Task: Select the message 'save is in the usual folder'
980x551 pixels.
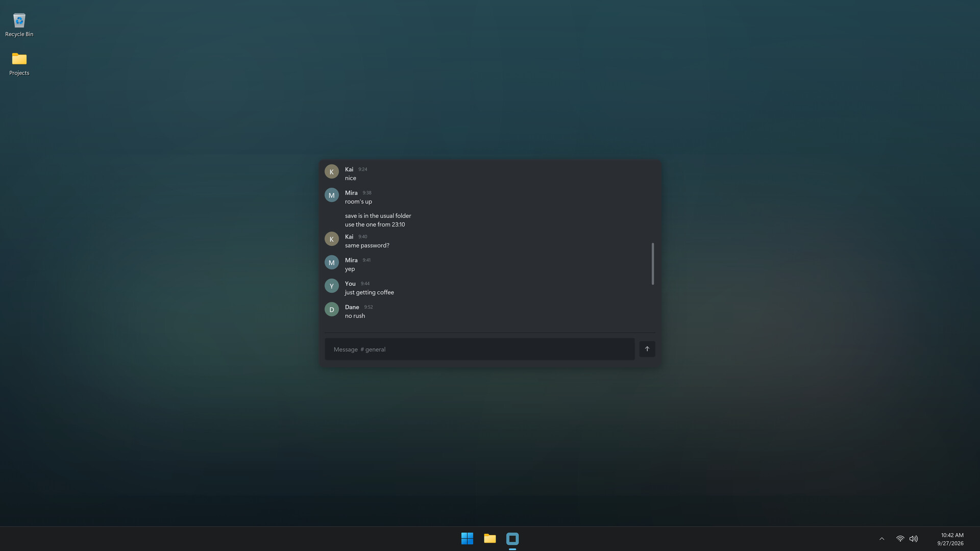Action: click(x=378, y=216)
